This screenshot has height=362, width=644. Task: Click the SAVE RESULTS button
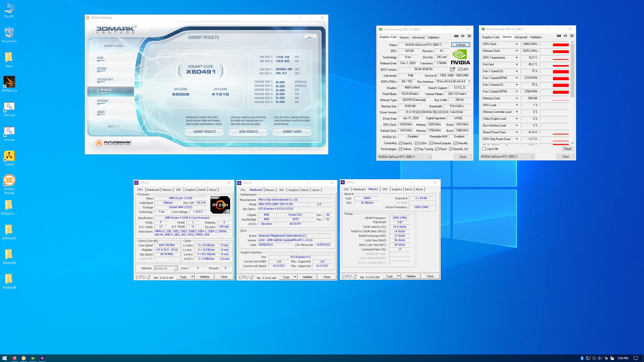(248, 131)
